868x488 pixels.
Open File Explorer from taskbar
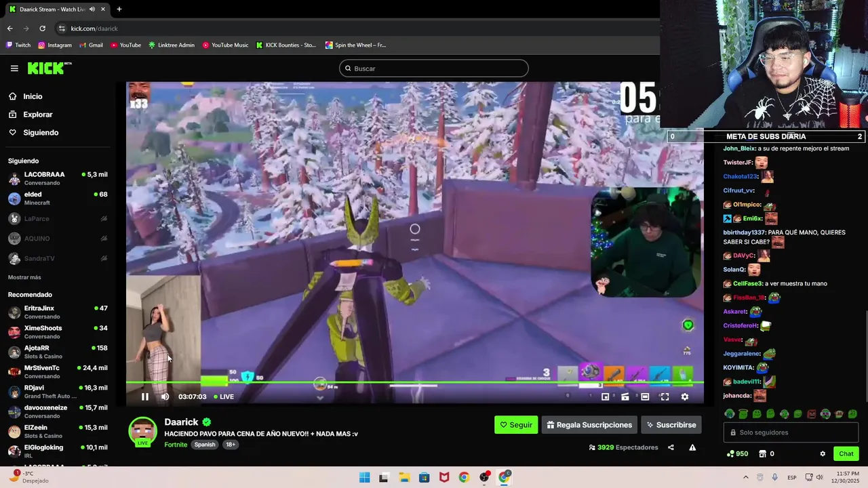[404, 477]
